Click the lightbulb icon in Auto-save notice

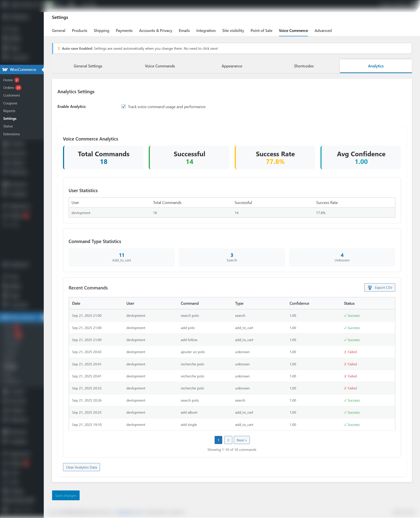pyautogui.click(x=59, y=48)
